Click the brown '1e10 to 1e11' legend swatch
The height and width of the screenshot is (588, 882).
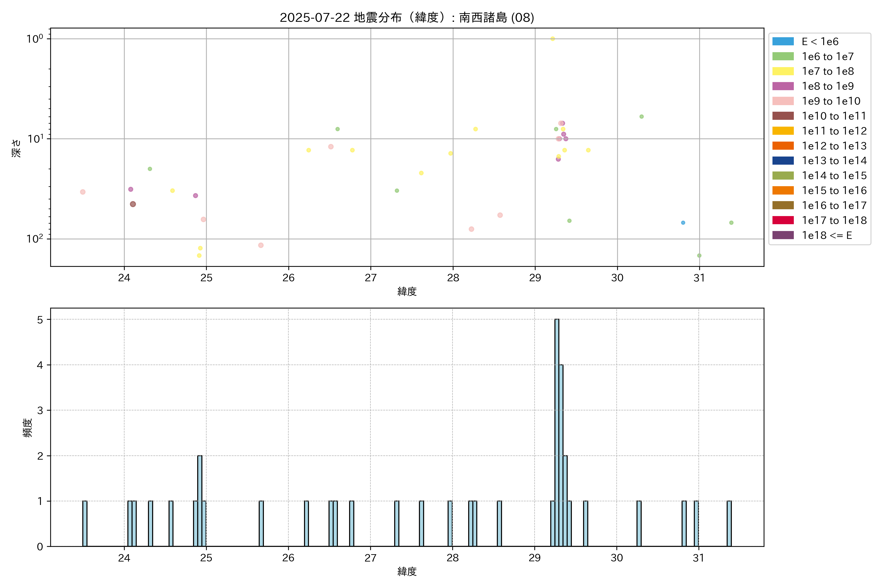(783, 116)
